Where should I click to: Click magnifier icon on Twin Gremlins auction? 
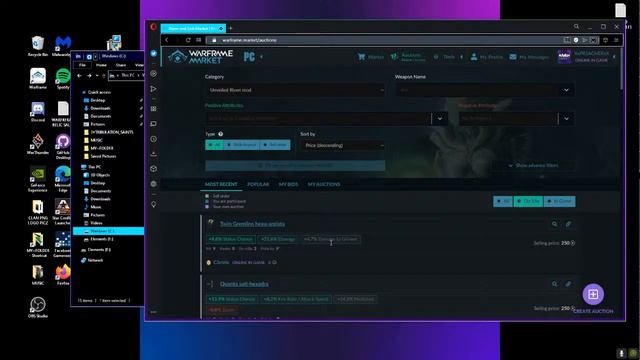(554, 224)
